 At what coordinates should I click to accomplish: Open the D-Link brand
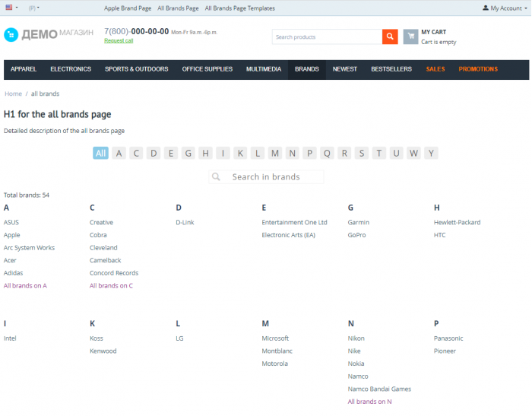pos(185,222)
